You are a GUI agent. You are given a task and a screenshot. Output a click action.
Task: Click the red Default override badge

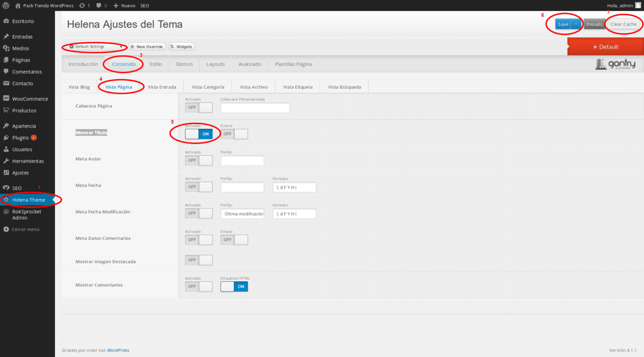605,47
